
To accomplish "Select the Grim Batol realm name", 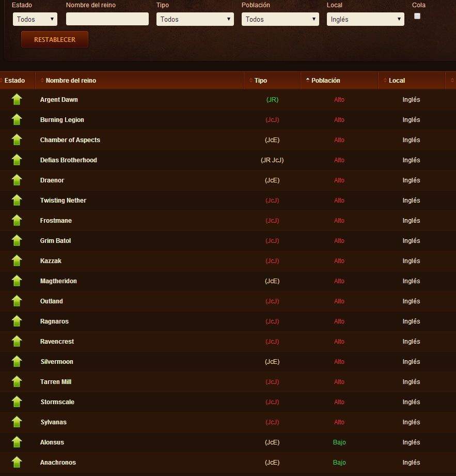I will pos(56,241).
